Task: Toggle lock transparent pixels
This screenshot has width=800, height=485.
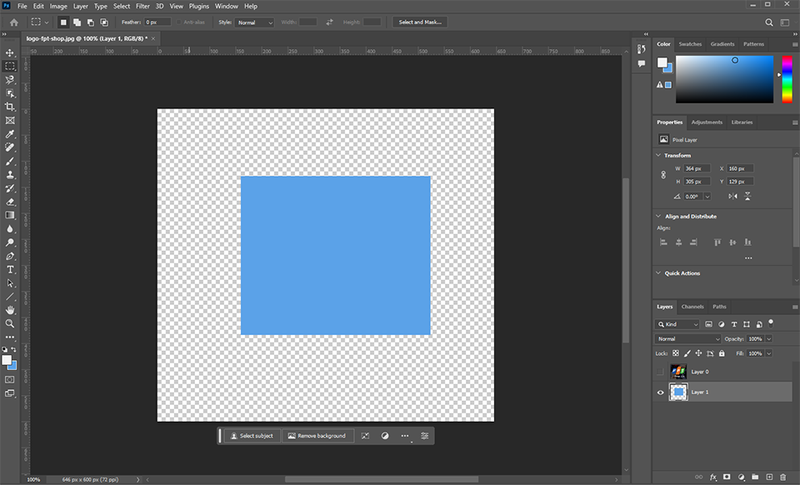Action: [676, 353]
